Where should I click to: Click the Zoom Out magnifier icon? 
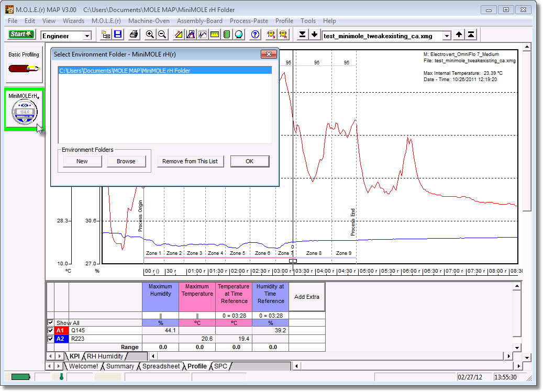tap(162, 35)
